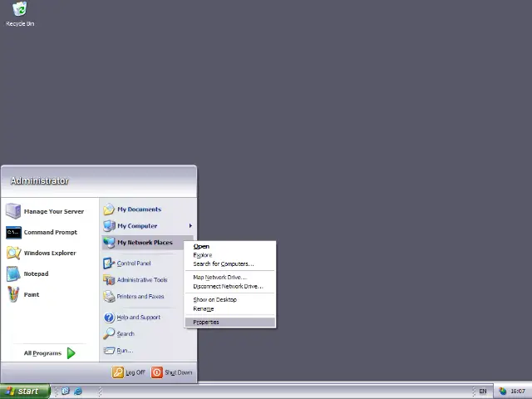Click the My Computer icon

109,226
